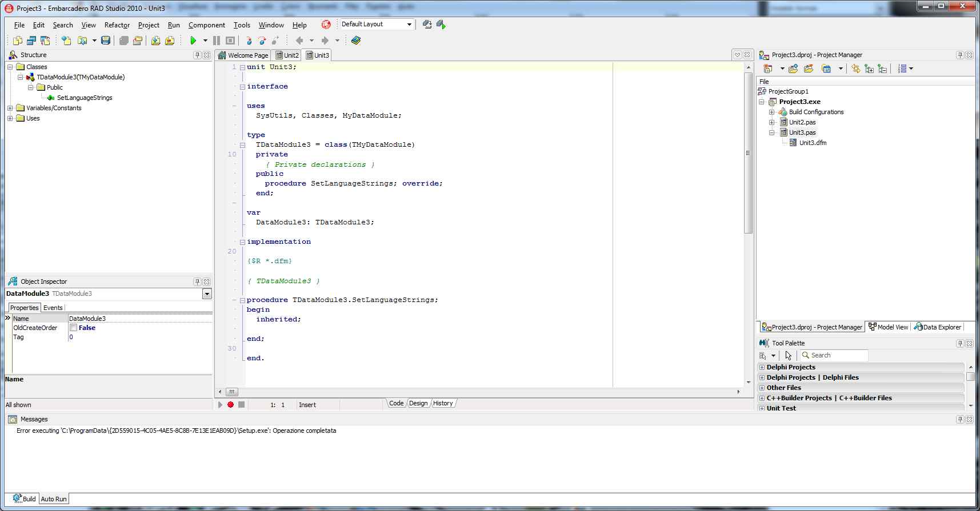Viewport: 980px width, 511px height.
Task: Open the Auto Run tab in Messages
Action: pyautogui.click(x=54, y=499)
